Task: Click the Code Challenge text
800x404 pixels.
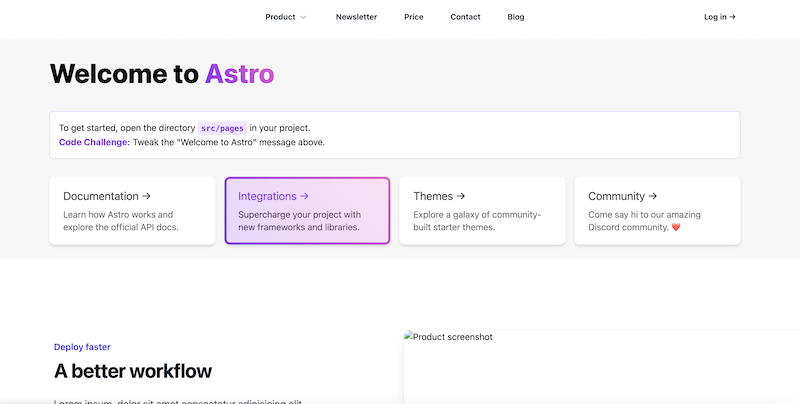Action: tap(95, 142)
